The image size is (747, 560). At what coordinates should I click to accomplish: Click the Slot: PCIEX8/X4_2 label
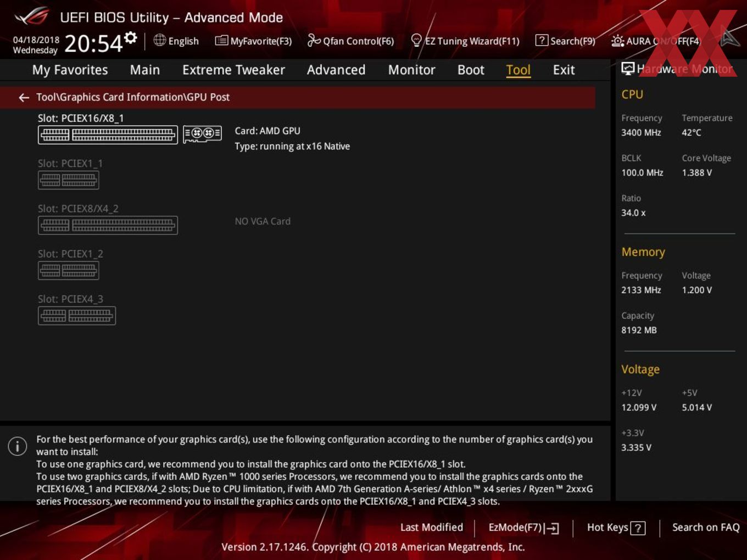[x=78, y=209]
